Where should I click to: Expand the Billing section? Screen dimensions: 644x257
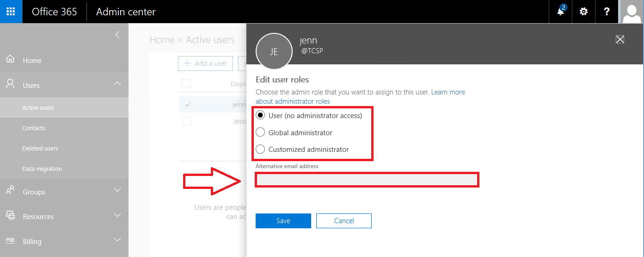tap(117, 240)
